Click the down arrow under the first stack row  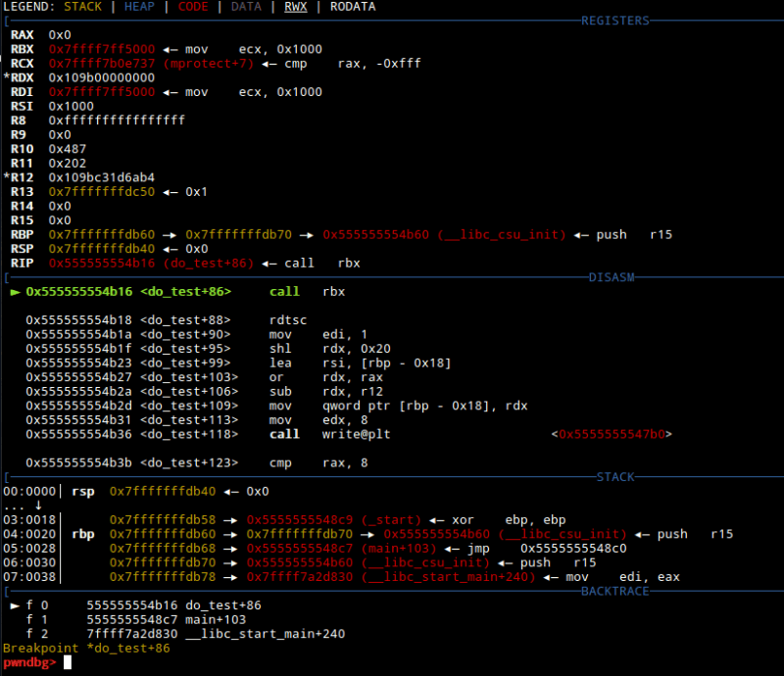pyautogui.click(x=38, y=506)
